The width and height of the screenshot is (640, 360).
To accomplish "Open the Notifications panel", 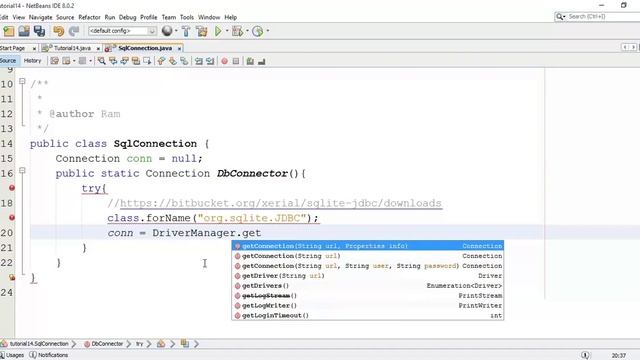I will pyautogui.click(x=49, y=355).
